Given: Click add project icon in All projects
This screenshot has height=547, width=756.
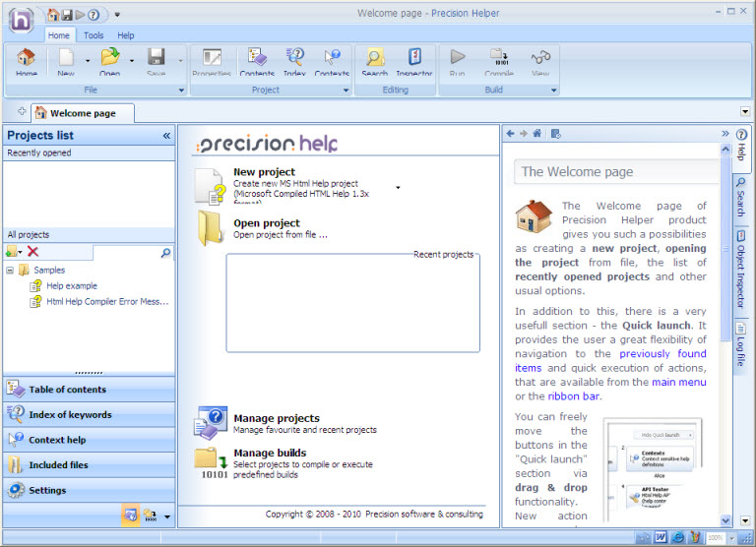Looking at the screenshot, I should pos(12,251).
